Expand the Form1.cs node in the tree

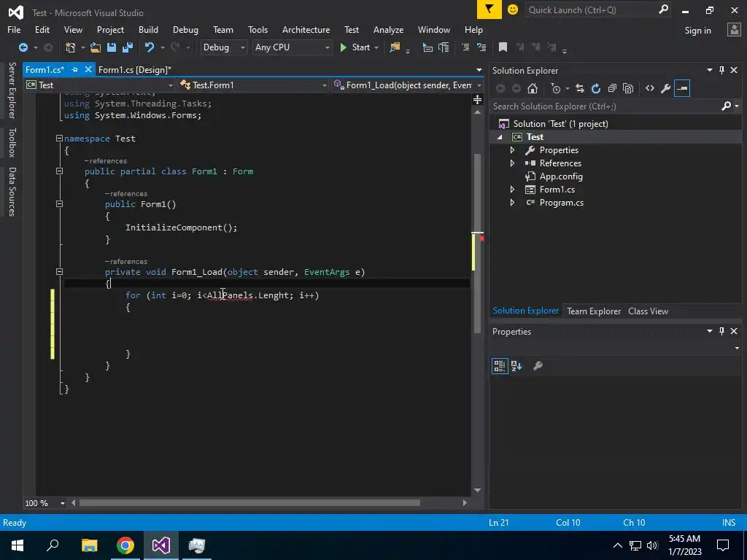[x=513, y=190]
